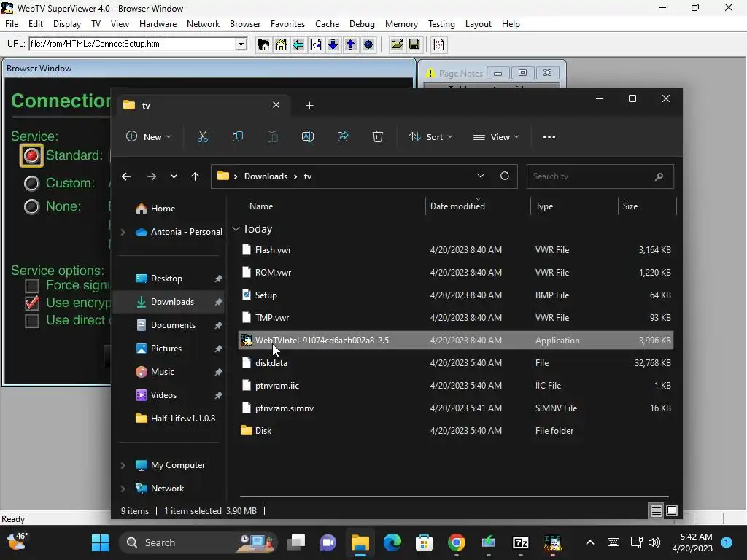Image resolution: width=747 pixels, height=560 pixels.
Task: Uncheck the Use encryption checkbox
Action: pos(32,303)
